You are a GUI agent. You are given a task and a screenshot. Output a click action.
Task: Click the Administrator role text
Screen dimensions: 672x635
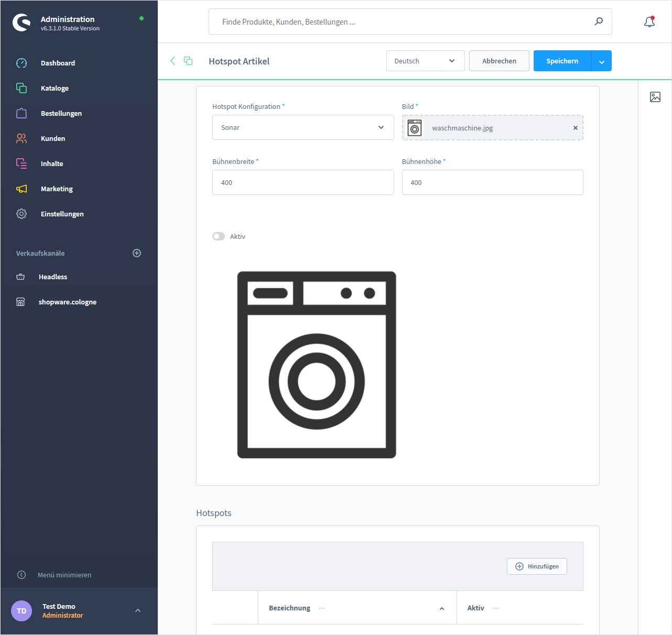click(62, 616)
